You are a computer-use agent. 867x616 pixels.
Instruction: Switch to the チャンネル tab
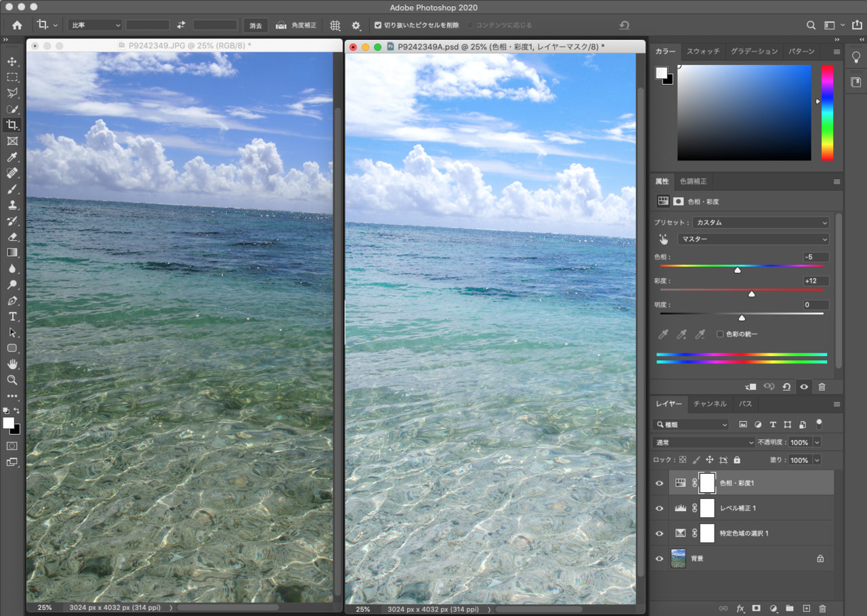pos(709,404)
